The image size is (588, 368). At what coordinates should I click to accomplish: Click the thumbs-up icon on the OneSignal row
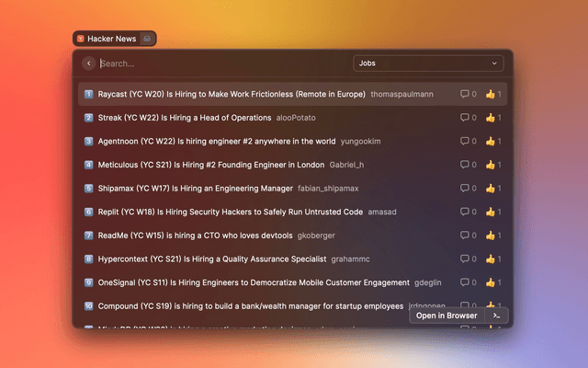(x=491, y=282)
